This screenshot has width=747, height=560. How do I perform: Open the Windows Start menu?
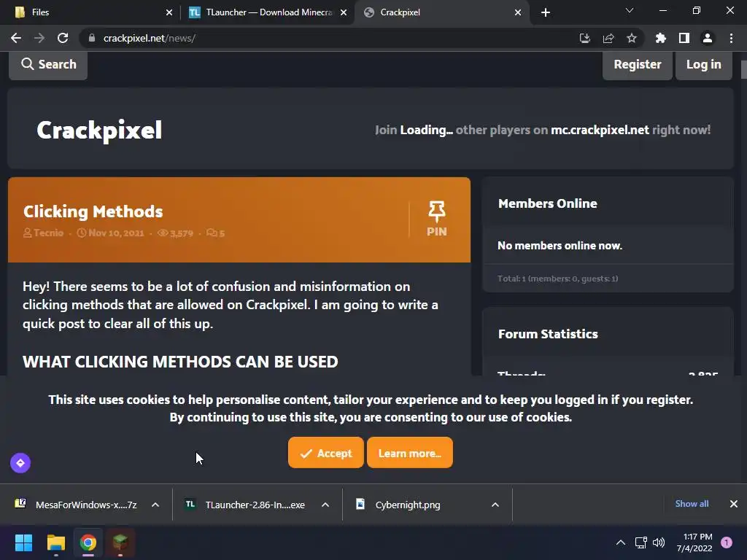click(x=23, y=542)
